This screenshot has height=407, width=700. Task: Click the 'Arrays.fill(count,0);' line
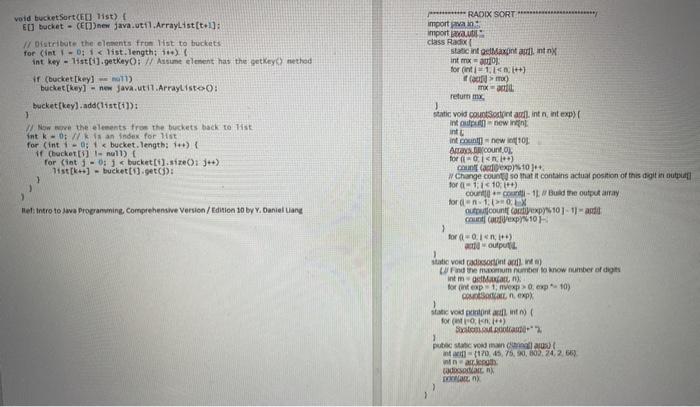tap(481, 150)
